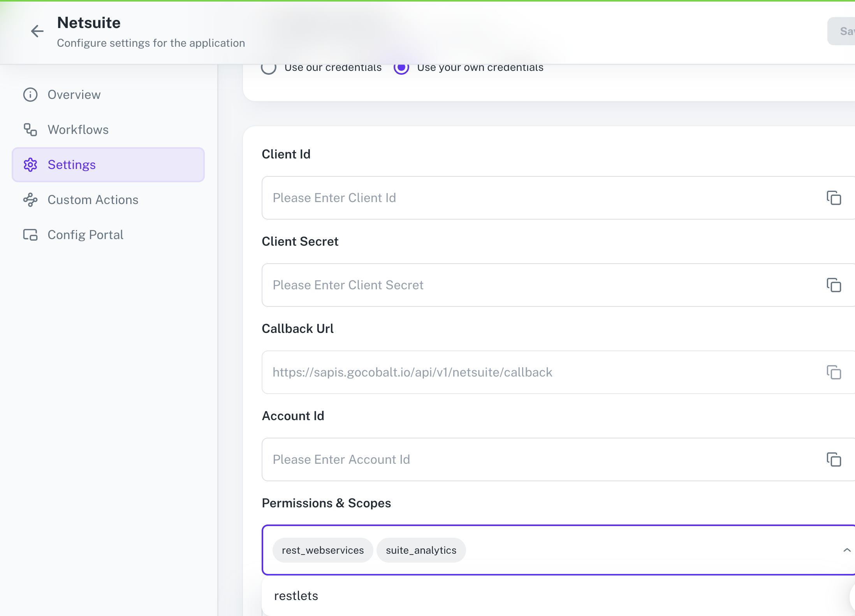Open the Workflows section
This screenshot has width=855, height=616.
78,130
